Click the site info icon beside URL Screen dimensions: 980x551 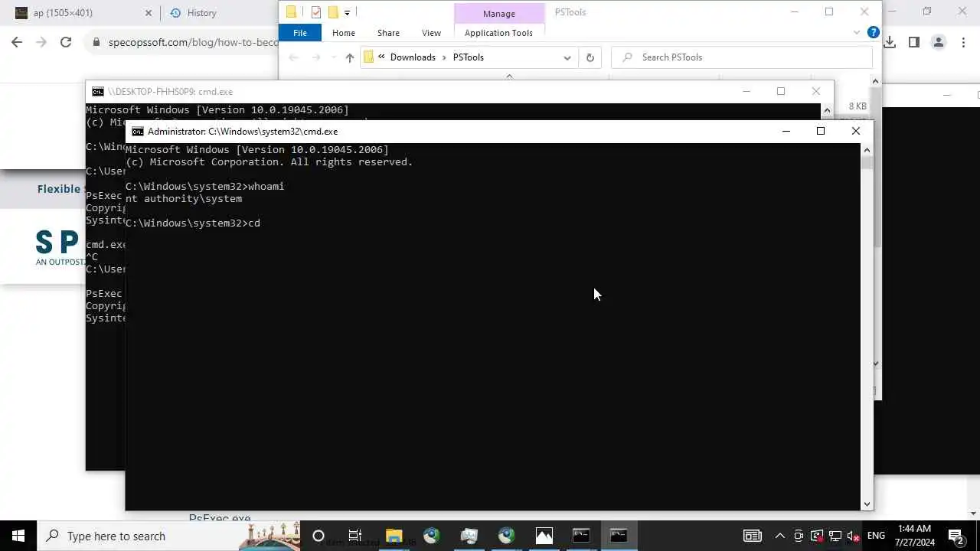pos(96,43)
